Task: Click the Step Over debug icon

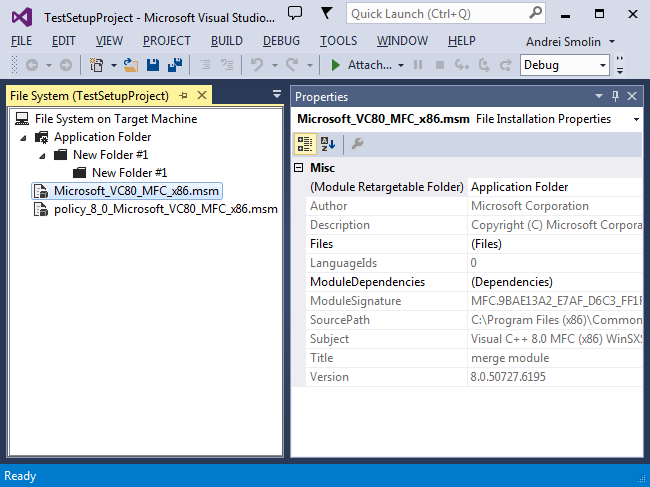Action: coord(484,65)
